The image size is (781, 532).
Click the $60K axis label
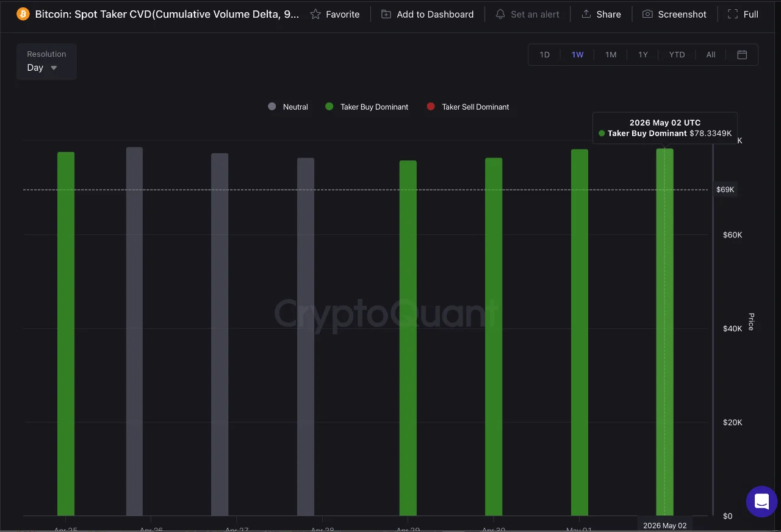(732, 235)
